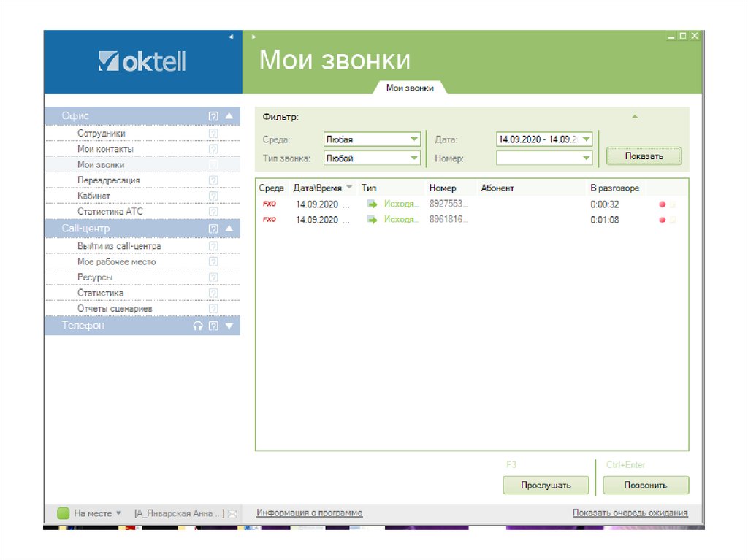This screenshot has height=560, width=748.
Task: Click help icon beside Переадресация
Action: pos(213,180)
